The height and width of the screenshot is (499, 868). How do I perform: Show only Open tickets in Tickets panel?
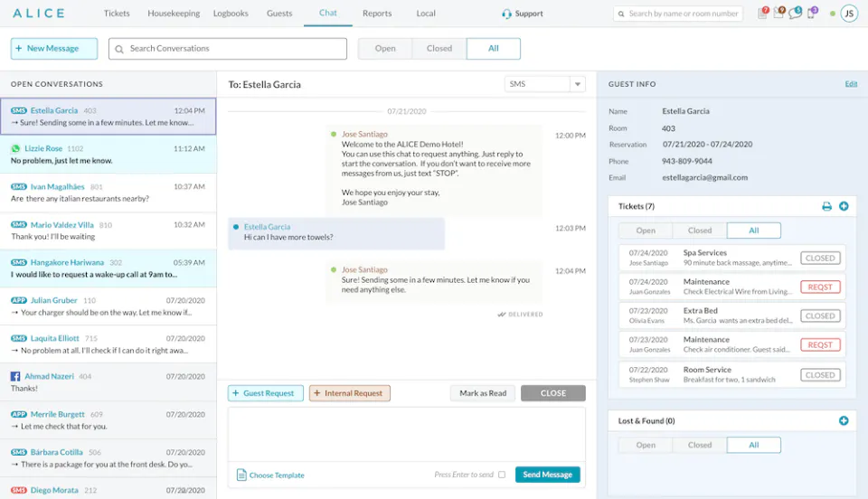pyautogui.click(x=646, y=231)
